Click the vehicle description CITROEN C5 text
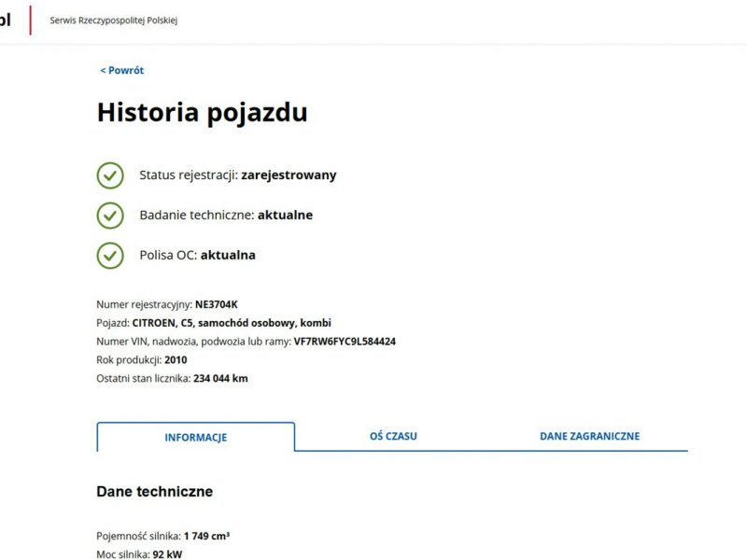747x560 pixels. pos(232,323)
